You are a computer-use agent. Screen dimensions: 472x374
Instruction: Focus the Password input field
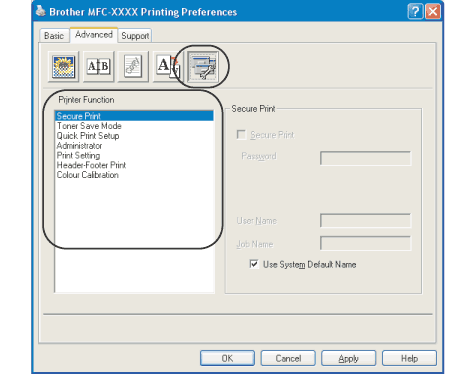pyautogui.click(x=366, y=158)
